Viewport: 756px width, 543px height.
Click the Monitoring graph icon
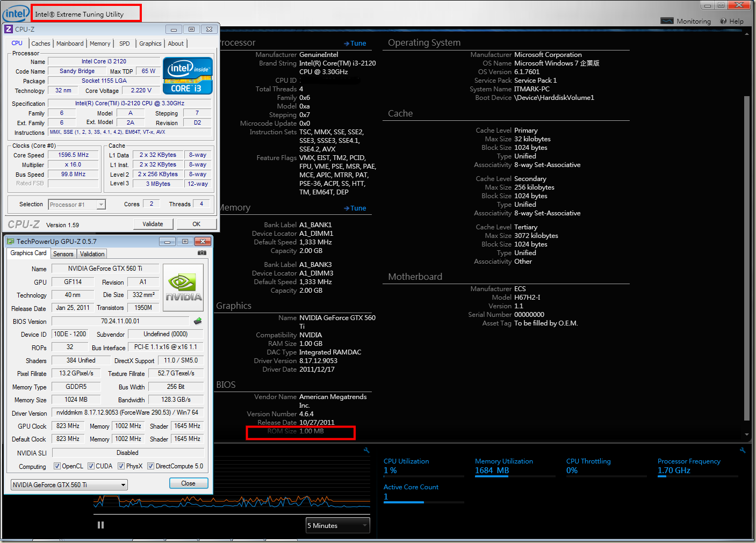click(x=667, y=21)
